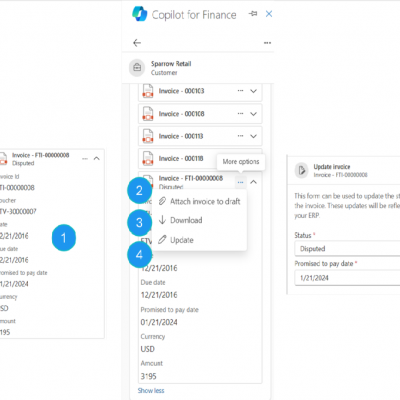Open more options for Invoice 000103
This screenshot has height=400, width=400.
coord(240,91)
